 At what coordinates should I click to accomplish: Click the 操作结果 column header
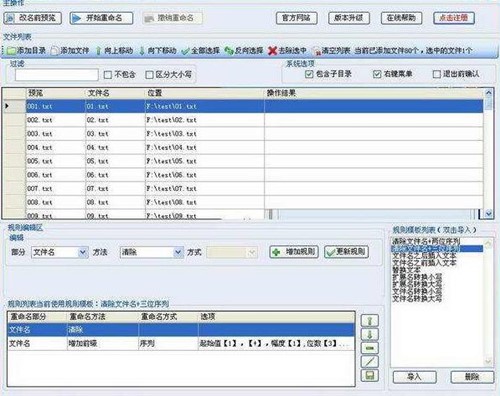pyautogui.click(x=374, y=93)
